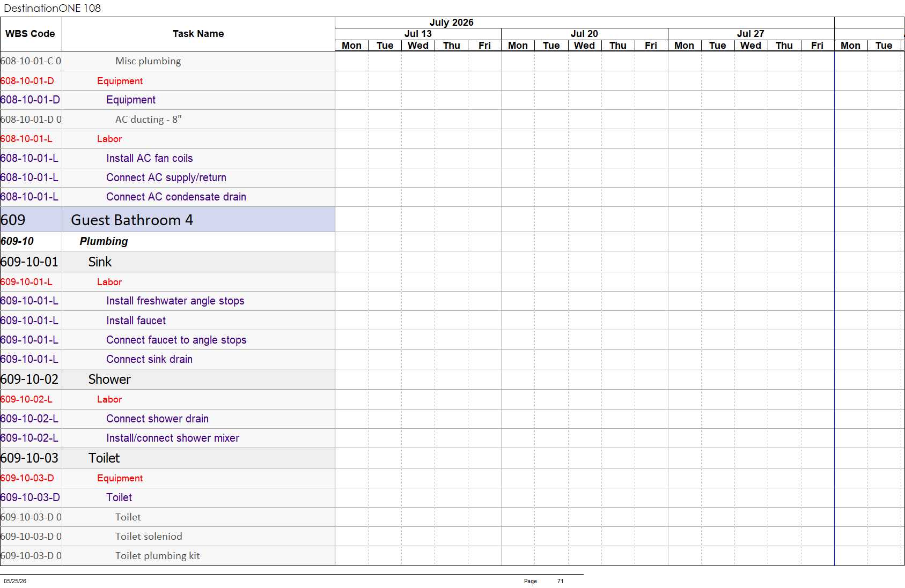
Task: Click the Guest Bathroom 4 heading
Action: click(132, 220)
